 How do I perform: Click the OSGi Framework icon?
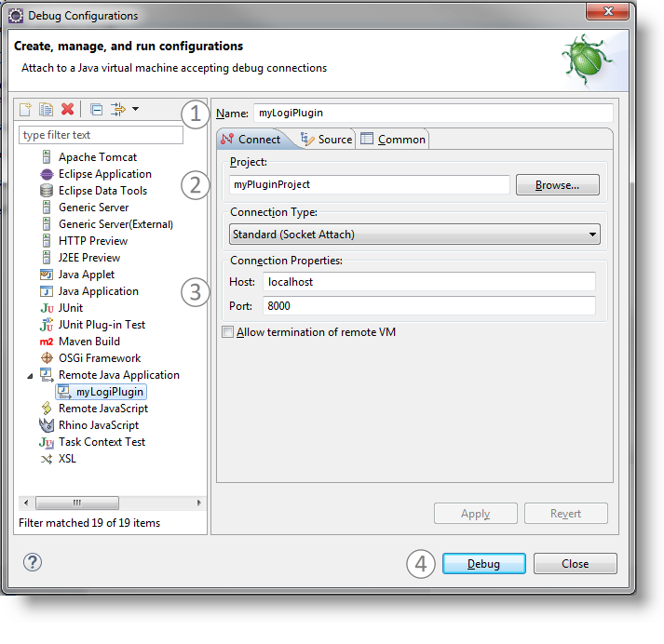47,358
